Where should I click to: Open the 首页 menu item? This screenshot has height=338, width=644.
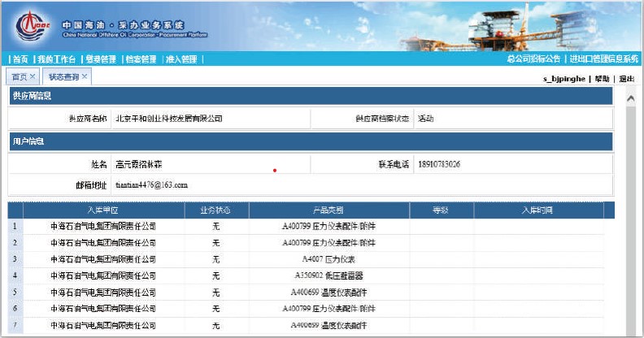(x=20, y=59)
